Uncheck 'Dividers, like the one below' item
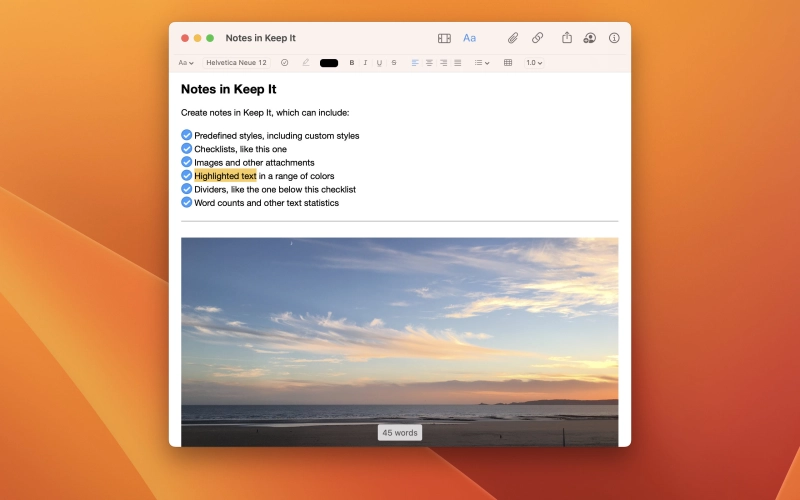This screenshot has height=500, width=800. [186, 189]
